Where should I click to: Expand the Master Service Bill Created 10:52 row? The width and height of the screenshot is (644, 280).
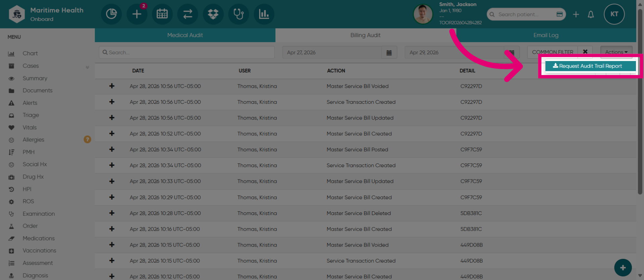tap(112, 134)
